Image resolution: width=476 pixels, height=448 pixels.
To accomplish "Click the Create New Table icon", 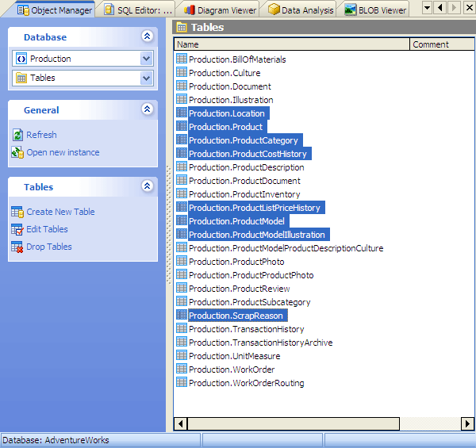I will click(17, 212).
